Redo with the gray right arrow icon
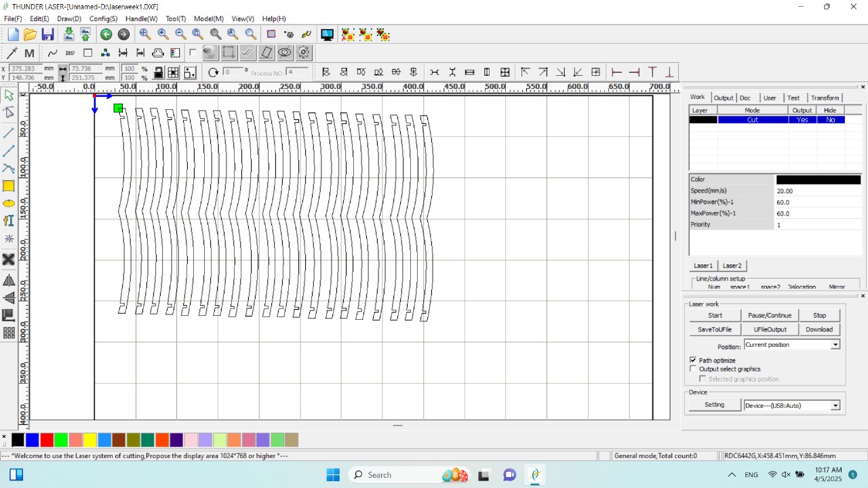 tap(123, 34)
